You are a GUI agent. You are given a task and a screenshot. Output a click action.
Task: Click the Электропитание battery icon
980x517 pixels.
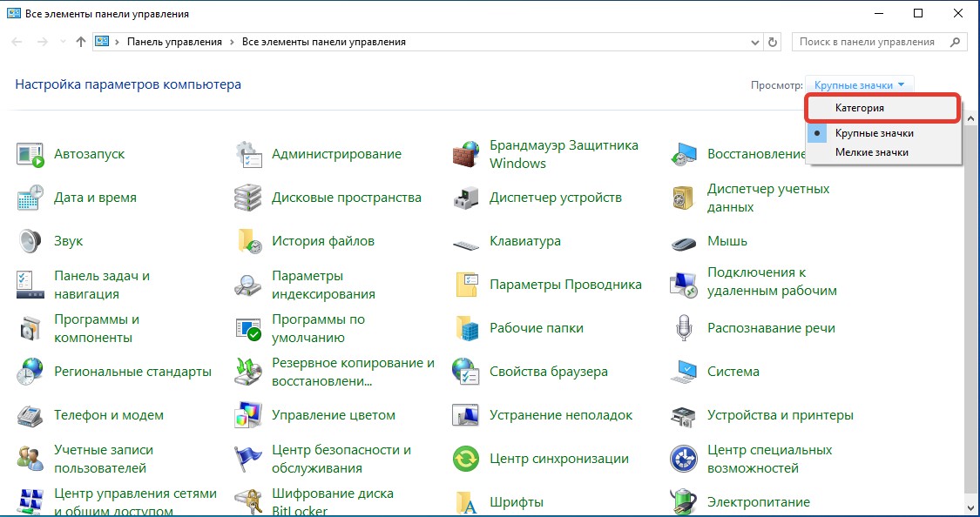(683, 502)
